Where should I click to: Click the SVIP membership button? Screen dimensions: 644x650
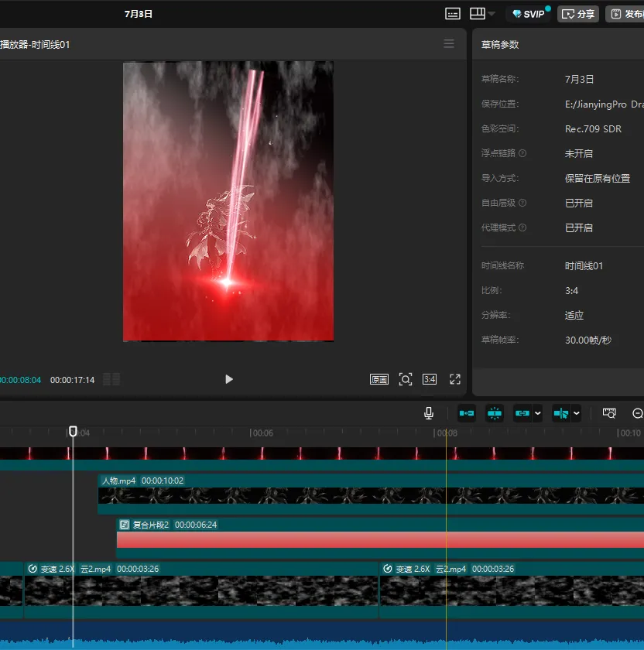coord(529,14)
